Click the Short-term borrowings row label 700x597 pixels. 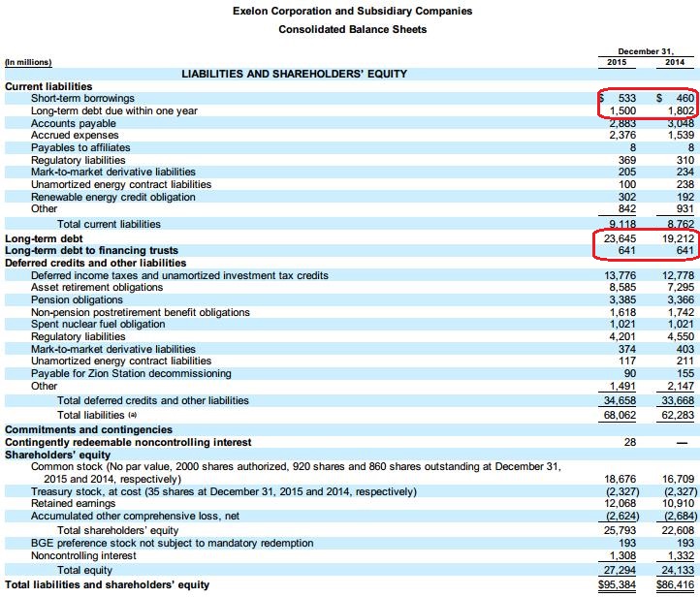[x=82, y=99]
